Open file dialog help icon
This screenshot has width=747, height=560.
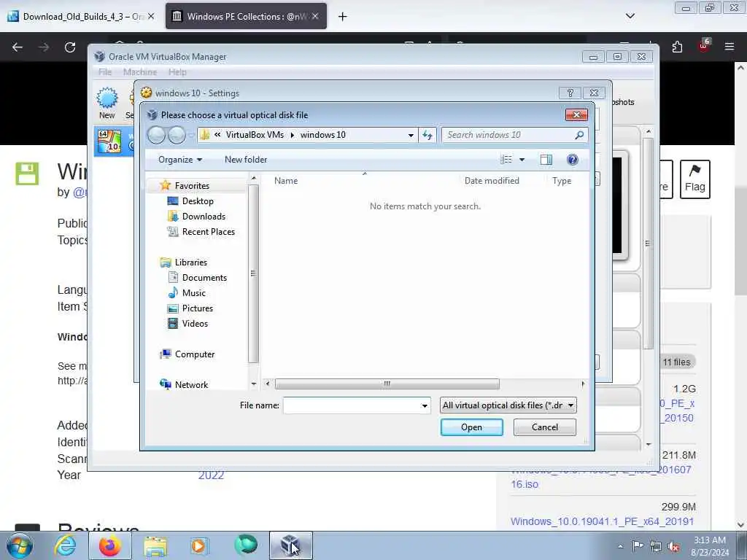(572, 160)
